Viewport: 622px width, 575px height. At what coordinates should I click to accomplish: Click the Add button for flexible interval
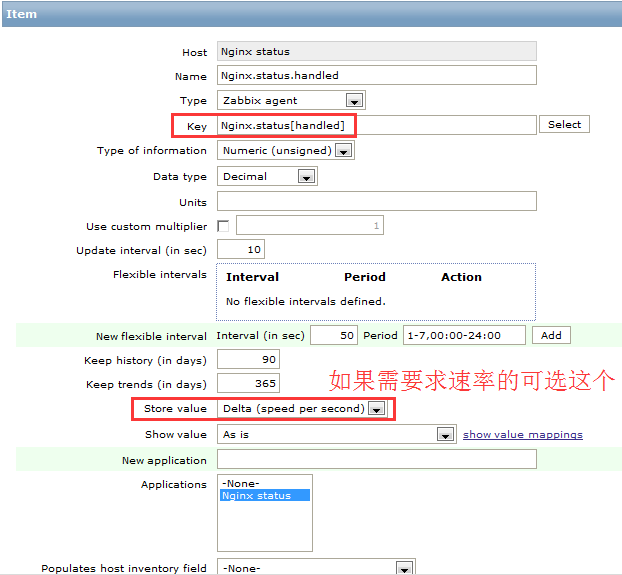551,335
